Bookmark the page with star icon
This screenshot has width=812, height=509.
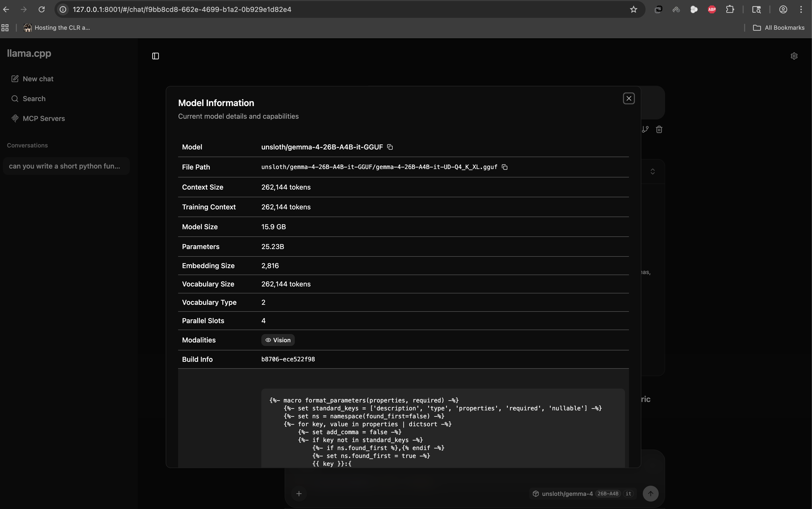click(634, 9)
